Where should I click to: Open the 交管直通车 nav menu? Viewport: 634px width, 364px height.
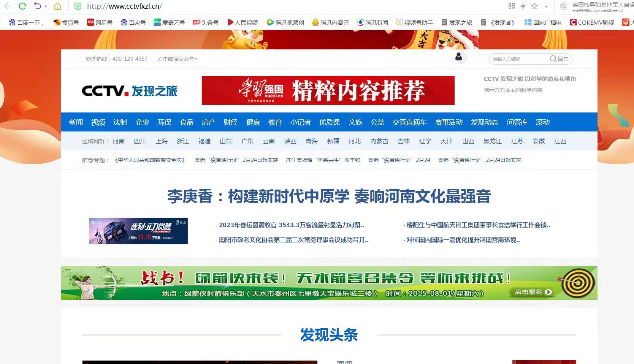click(410, 122)
